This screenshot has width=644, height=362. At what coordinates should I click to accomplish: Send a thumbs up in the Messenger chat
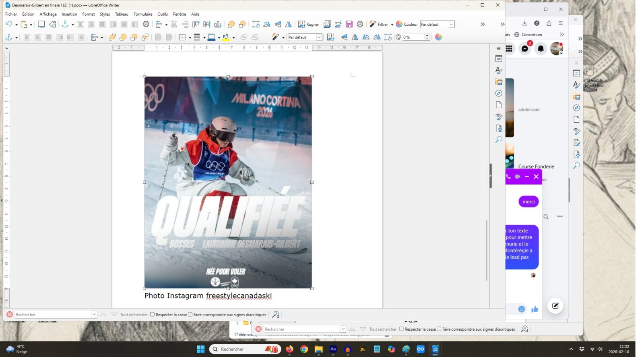tap(535, 309)
